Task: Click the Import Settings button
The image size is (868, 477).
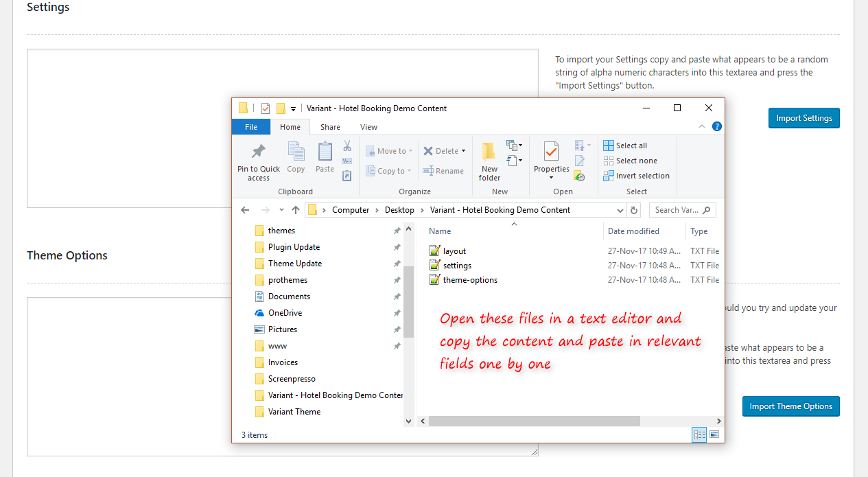Action: click(804, 118)
